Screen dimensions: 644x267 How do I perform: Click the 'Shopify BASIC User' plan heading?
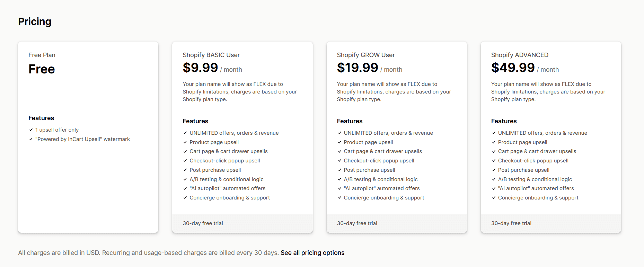click(x=211, y=55)
